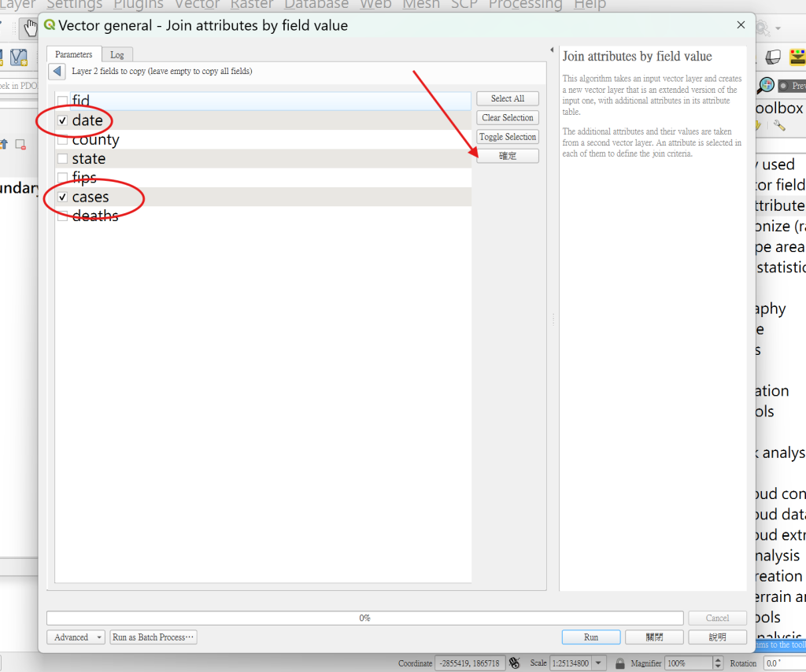This screenshot has width=806, height=672.
Task: Click the QGIS logo in dialog title
Action: [x=50, y=24]
